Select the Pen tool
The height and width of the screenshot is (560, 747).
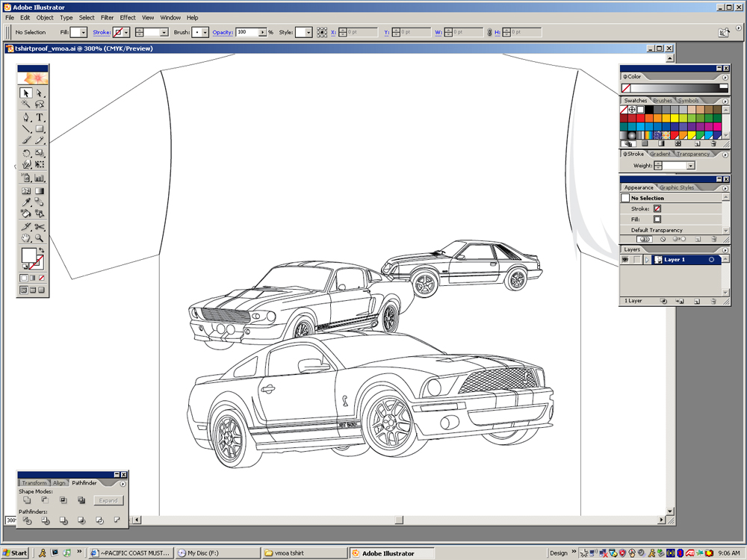pyautogui.click(x=26, y=117)
